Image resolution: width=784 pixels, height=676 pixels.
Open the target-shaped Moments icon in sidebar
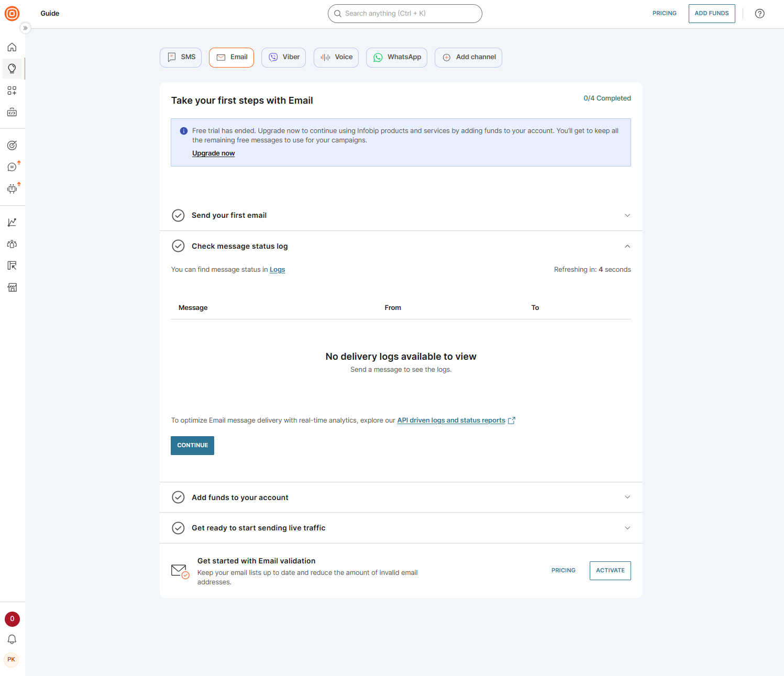12,145
